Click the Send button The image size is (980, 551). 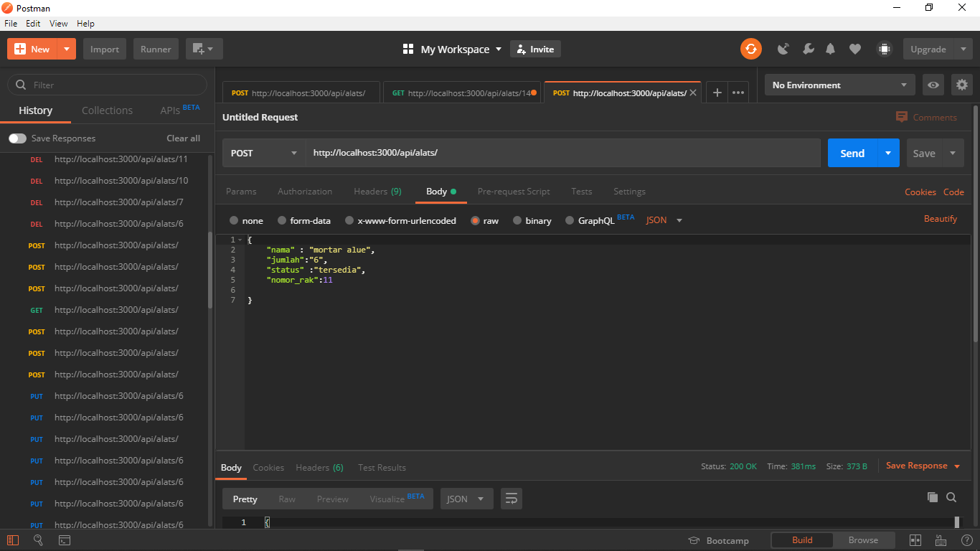coord(852,153)
